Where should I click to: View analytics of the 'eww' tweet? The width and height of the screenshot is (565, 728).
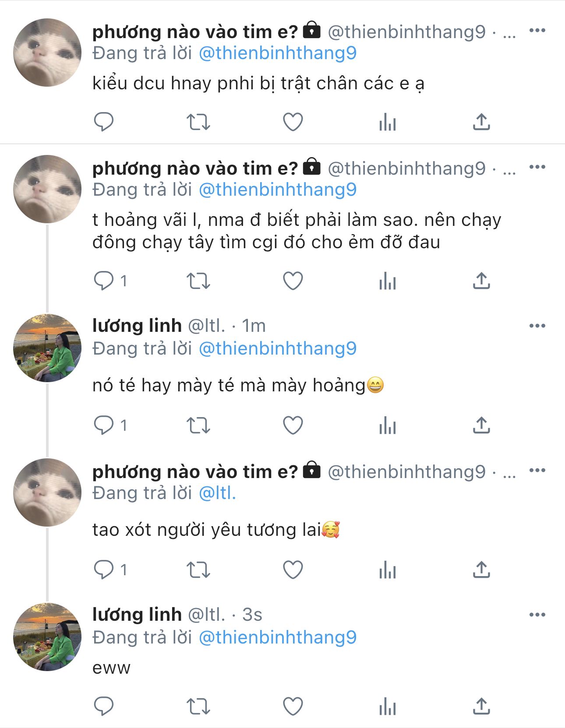[388, 706]
